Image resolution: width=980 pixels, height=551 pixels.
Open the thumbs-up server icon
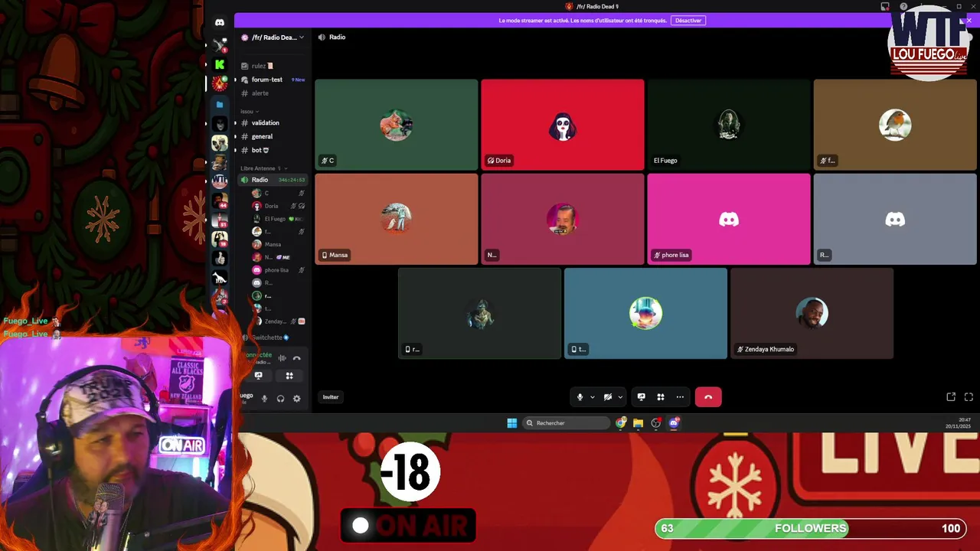(220, 258)
